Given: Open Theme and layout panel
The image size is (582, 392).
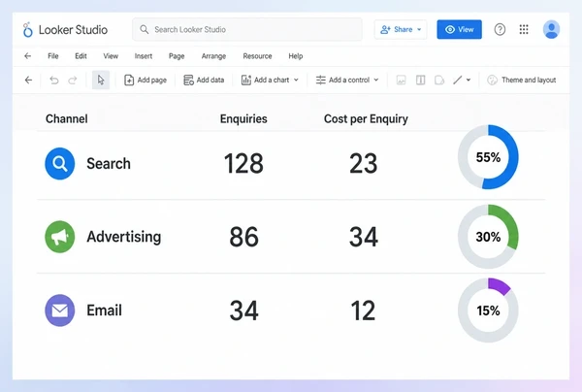Looking at the screenshot, I should click(x=521, y=80).
